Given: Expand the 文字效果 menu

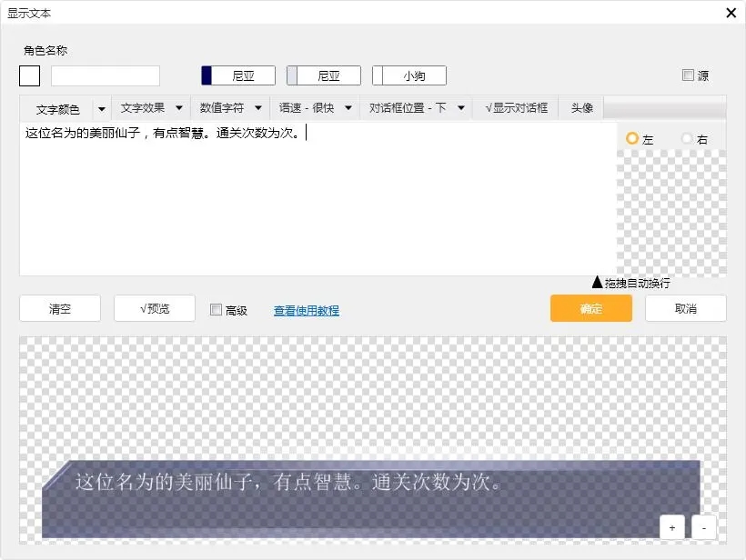Looking at the screenshot, I should pyautogui.click(x=151, y=107).
